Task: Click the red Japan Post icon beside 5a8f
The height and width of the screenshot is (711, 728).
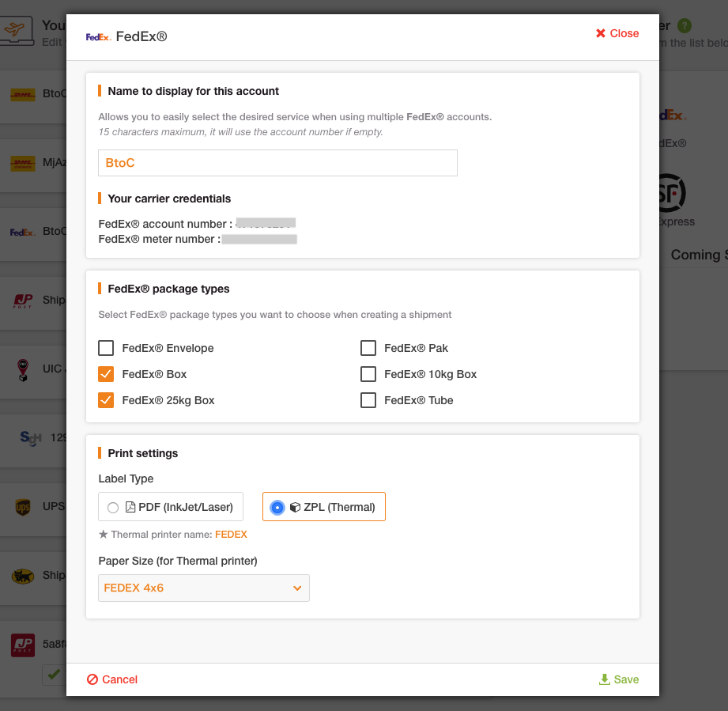Action: tap(23, 645)
